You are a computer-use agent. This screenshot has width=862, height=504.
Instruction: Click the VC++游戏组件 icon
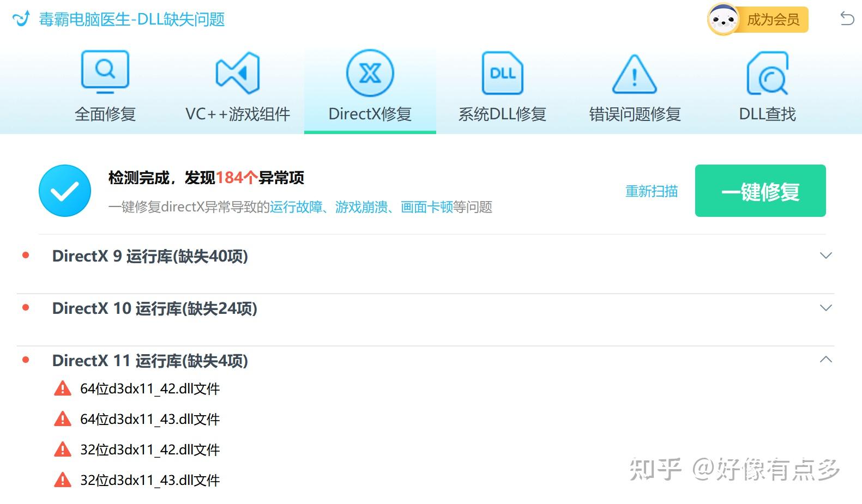(238, 72)
